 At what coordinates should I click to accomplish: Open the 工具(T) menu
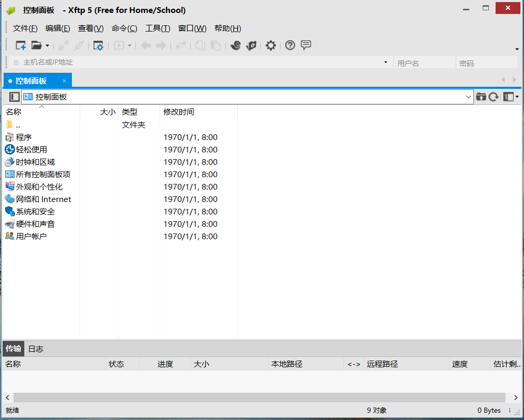pos(158,28)
